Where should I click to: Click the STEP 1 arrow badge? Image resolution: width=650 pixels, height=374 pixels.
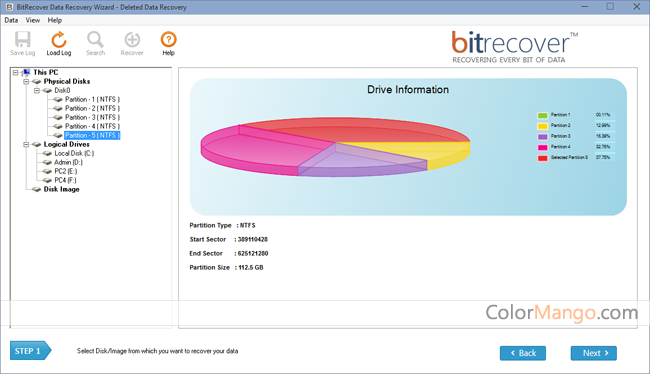click(x=31, y=351)
